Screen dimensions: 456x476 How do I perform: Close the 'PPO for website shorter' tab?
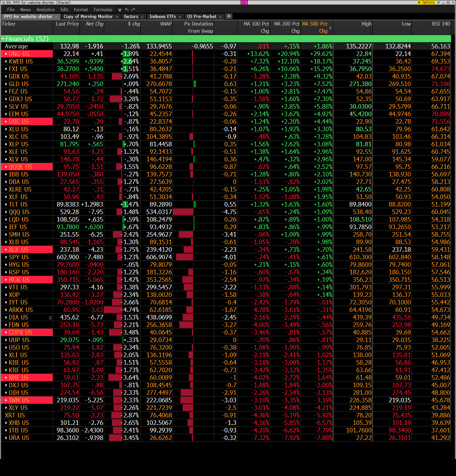pos(57,17)
